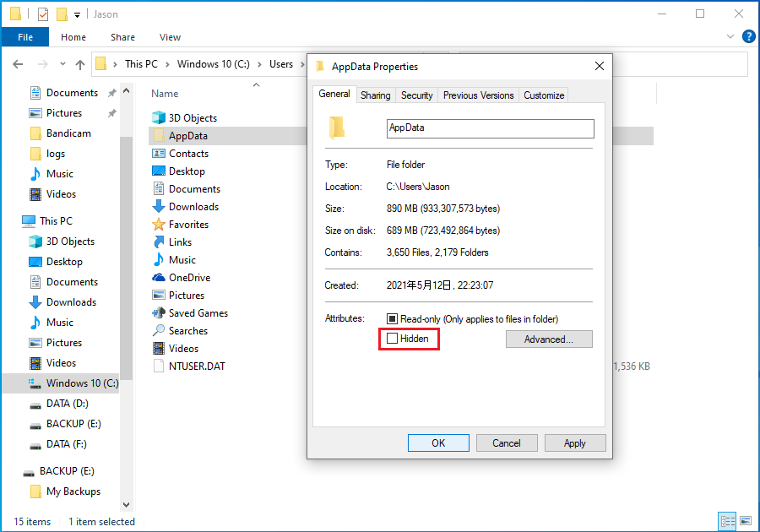
Task: Open the Home ribbon tab
Action: tap(73, 37)
